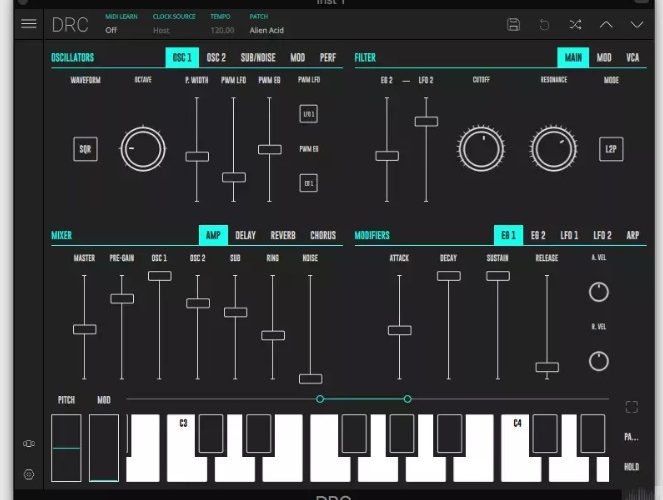Select the mixer AMP tab

coord(213,235)
